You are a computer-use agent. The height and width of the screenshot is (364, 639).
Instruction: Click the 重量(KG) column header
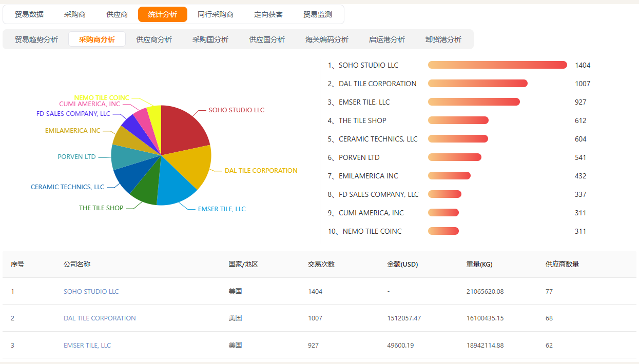coord(479,265)
